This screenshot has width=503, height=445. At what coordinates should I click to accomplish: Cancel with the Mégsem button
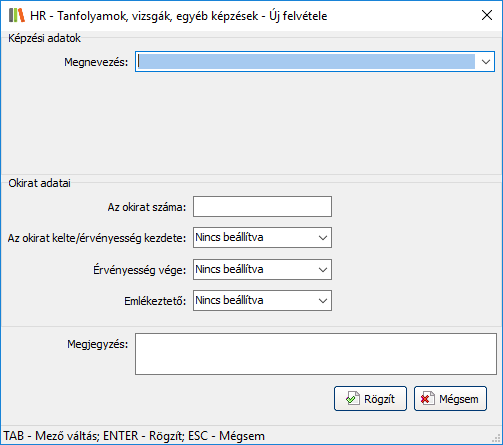[x=450, y=399]
